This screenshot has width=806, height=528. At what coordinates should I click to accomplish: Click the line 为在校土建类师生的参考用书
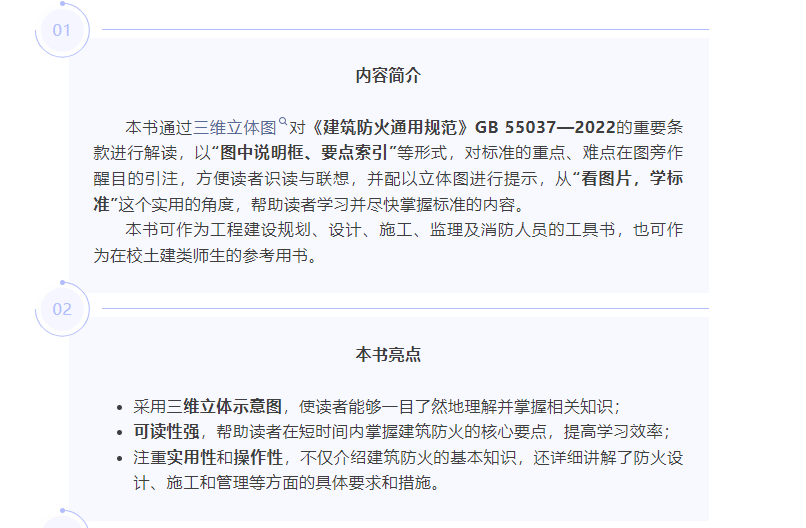point(205,255)
